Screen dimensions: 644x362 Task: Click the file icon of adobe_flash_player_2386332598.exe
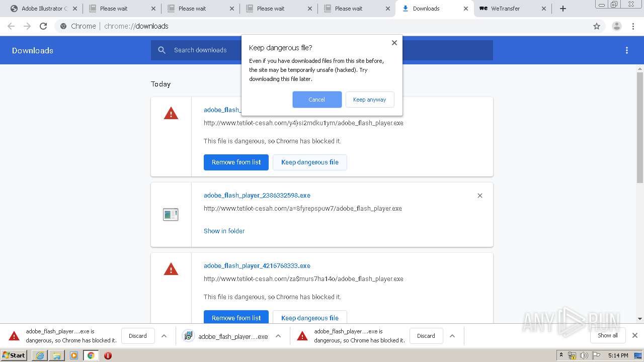pos(171,215)
